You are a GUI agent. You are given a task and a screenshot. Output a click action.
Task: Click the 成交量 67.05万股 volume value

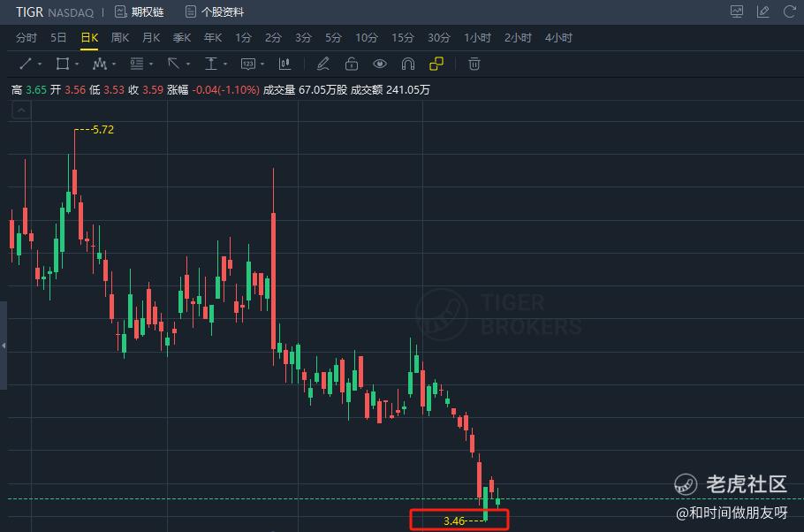tap(305, 90)
